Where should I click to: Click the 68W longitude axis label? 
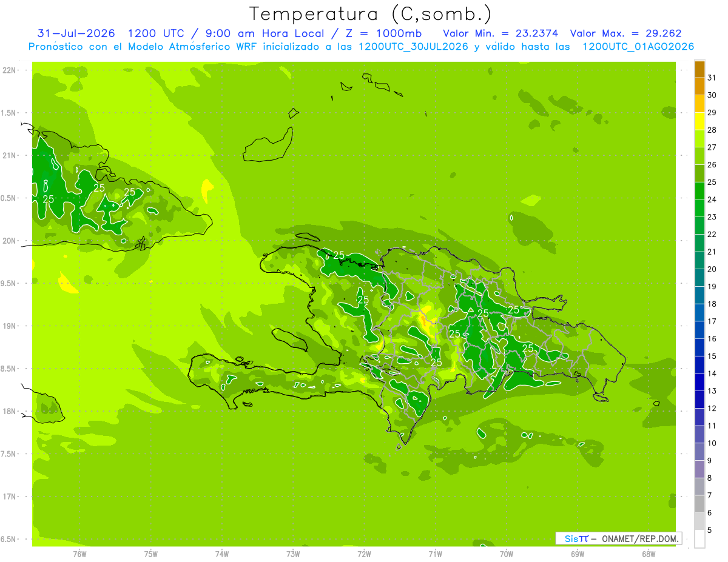click(649, 554)
